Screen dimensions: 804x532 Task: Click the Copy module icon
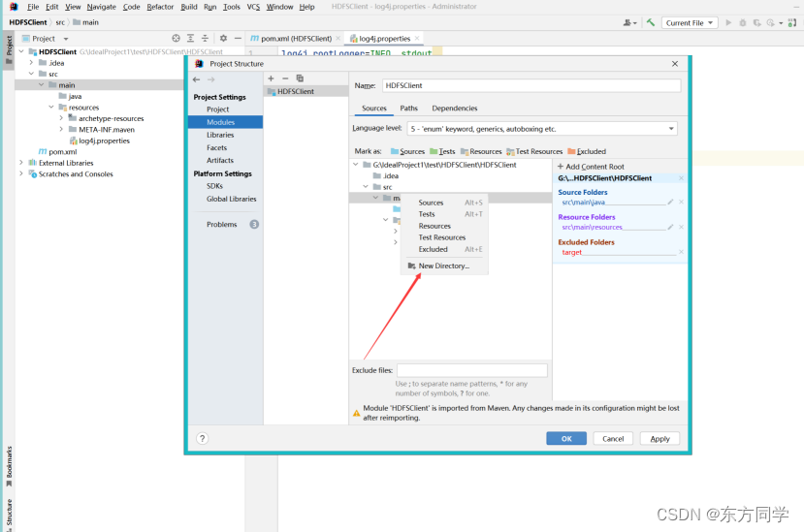[x=300, y=78]
